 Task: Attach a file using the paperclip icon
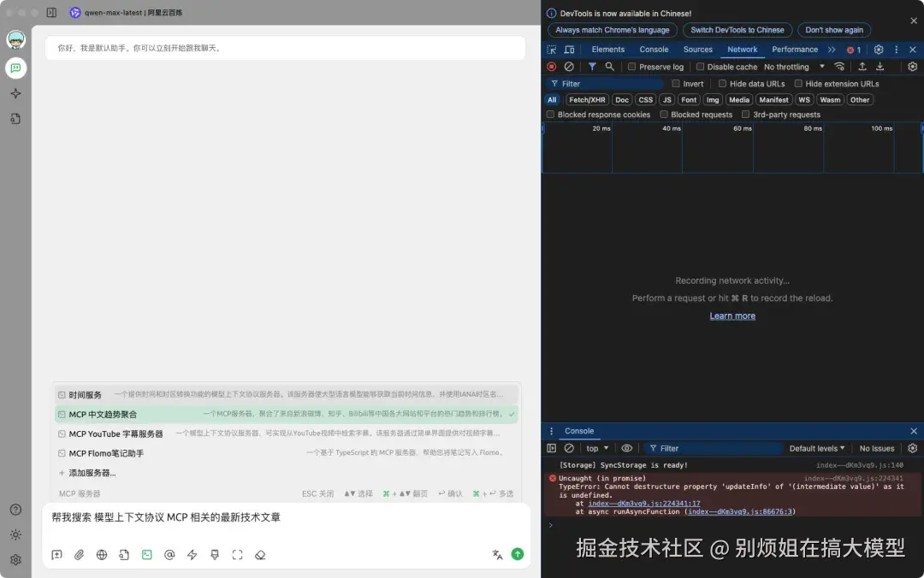[80, 555]
